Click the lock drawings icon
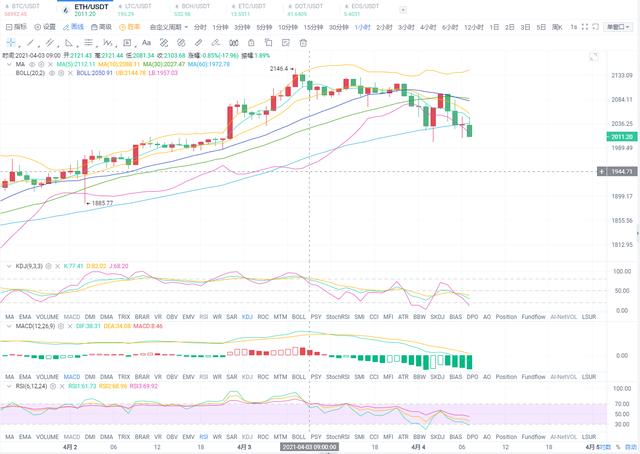The image size is (640, 454). pyautogui.click(x=251, y=42)
